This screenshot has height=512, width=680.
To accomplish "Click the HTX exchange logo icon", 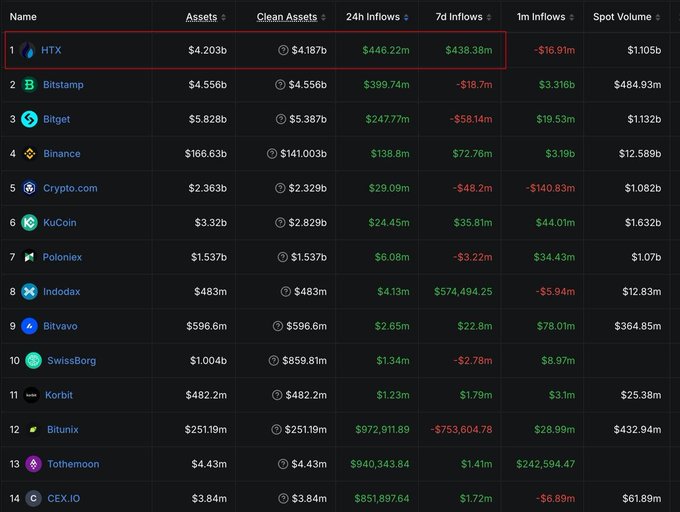I will point(28,50).
